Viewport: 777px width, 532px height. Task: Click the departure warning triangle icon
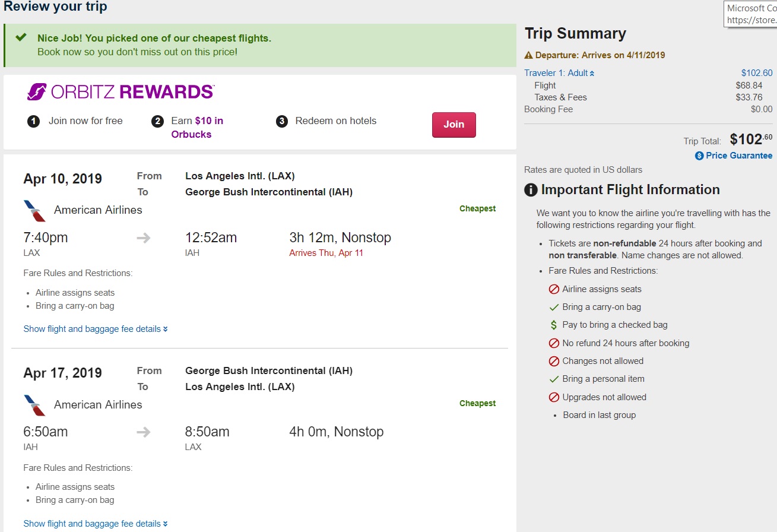coord(528,55)
